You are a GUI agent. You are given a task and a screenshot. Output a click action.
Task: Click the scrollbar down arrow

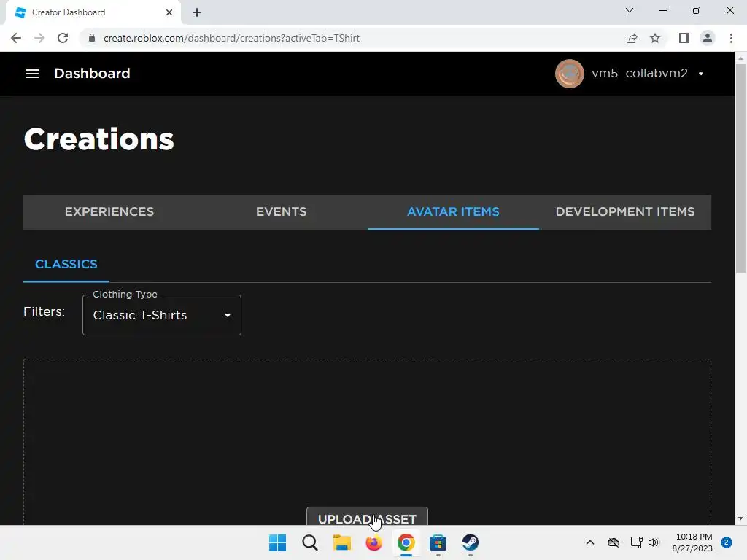coord(740,518)
